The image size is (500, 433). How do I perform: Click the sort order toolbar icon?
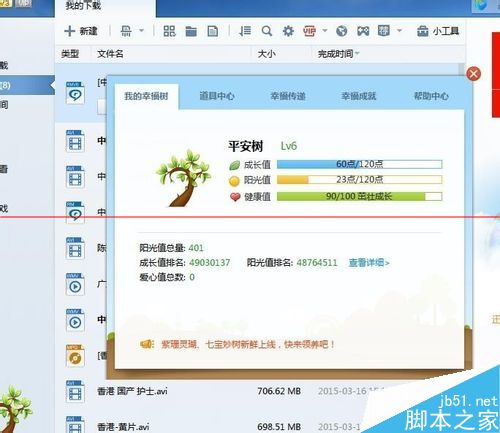(245, 31)
